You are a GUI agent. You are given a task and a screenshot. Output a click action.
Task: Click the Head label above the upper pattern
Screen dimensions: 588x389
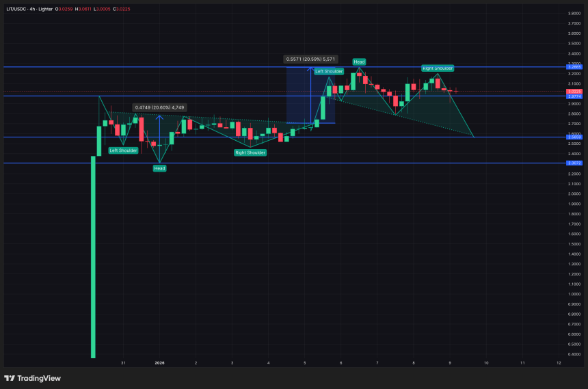(359, 62)
